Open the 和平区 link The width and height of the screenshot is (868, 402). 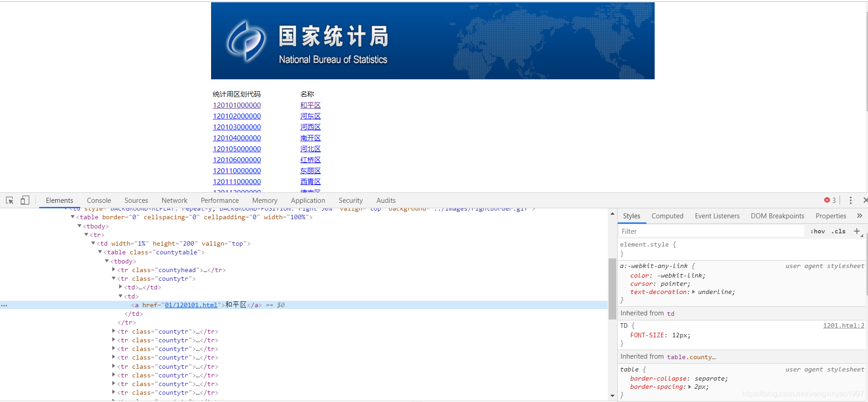pyautogui.click(x=310, y=105)
